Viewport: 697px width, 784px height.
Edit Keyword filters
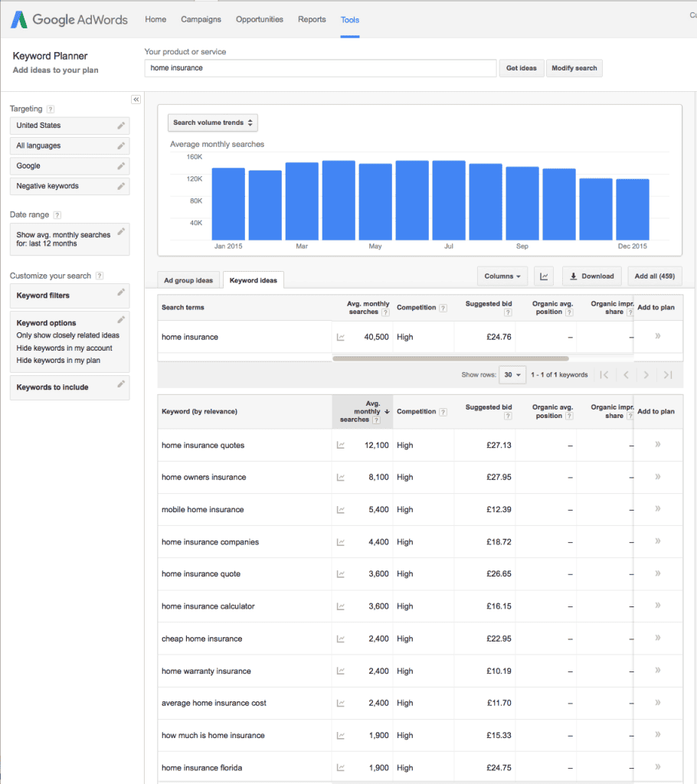pos(120,292)
